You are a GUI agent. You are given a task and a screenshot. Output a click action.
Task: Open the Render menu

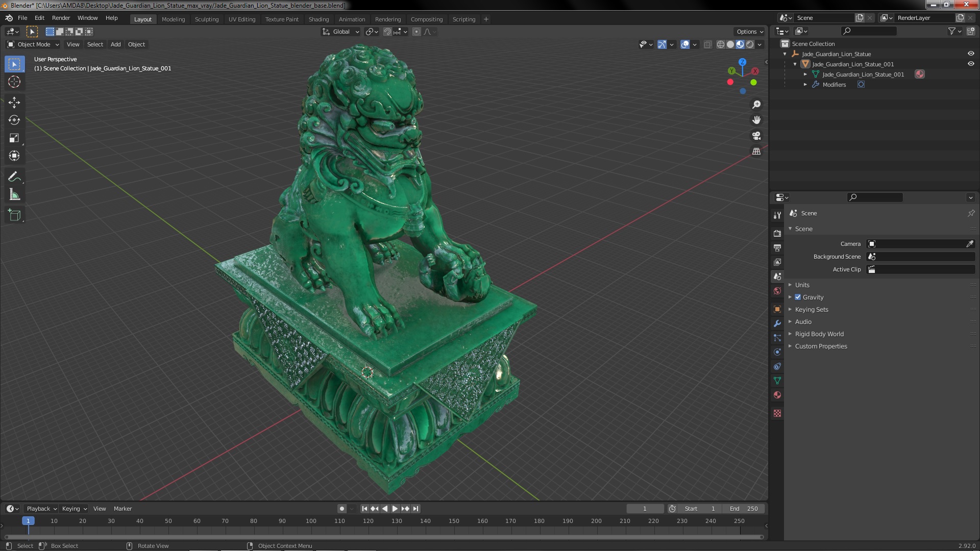(x=61, y=18)
